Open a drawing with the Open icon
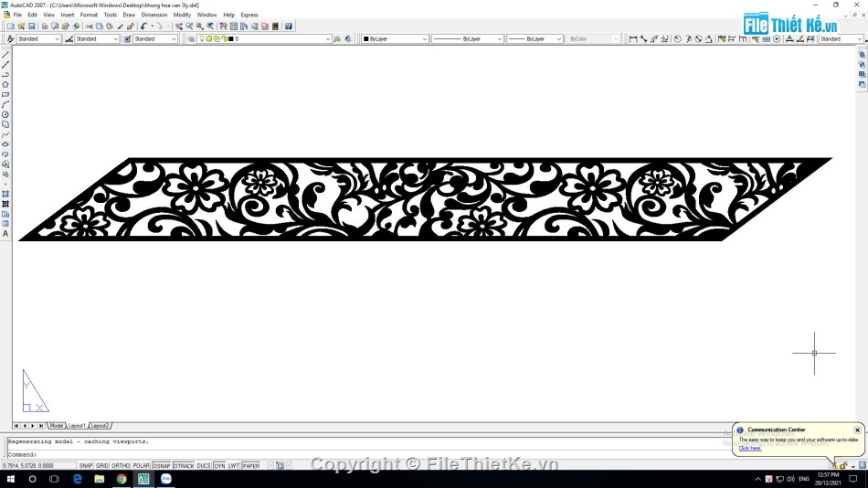Screen dimensions: 868x488 pyautogui.click(x=21, y=26)
